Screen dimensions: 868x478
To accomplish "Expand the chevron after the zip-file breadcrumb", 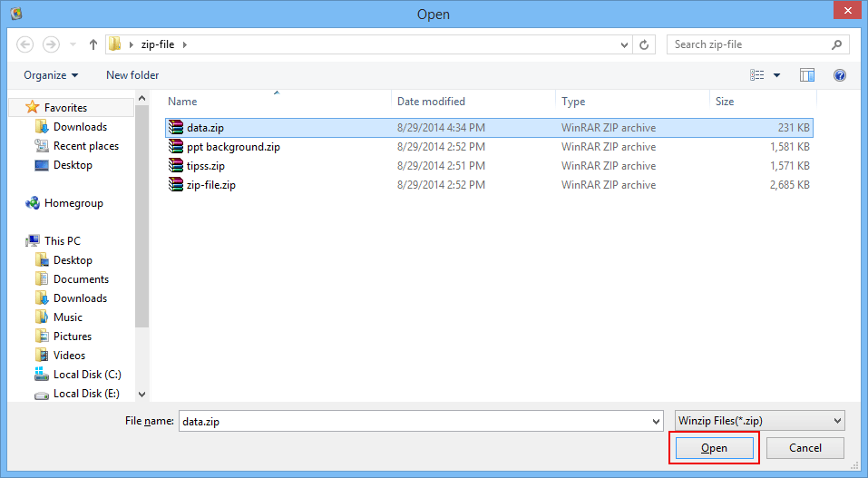I will 185,44.
